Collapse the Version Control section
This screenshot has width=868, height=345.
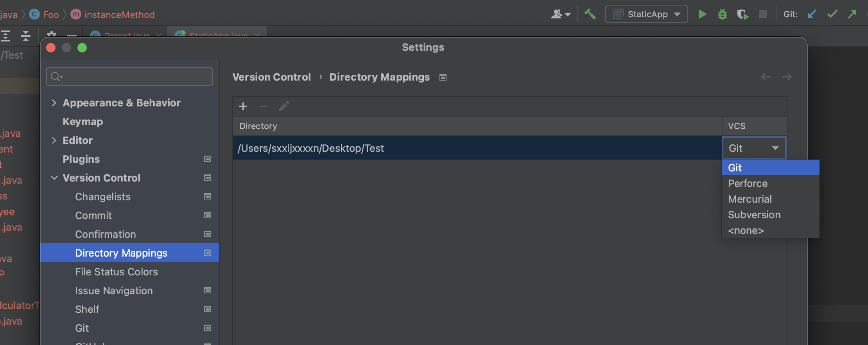coord(54,178)
